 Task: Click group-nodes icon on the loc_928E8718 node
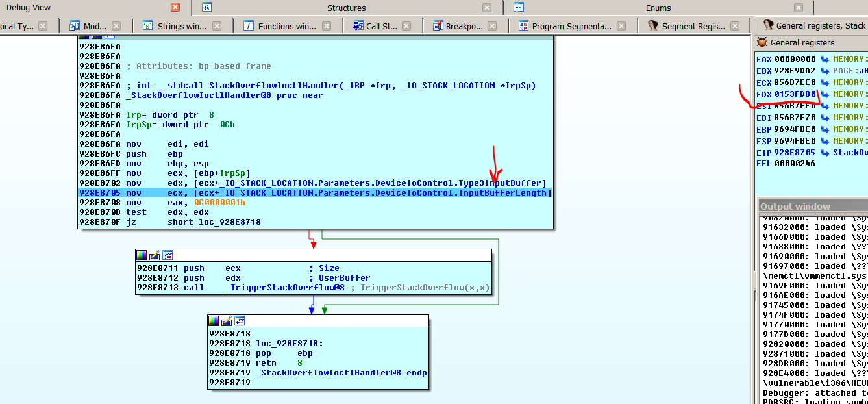point(240,321)
